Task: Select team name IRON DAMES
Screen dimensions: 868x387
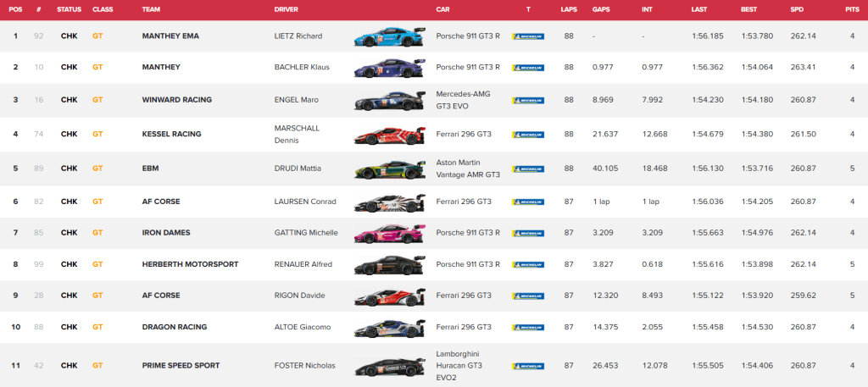Action: [x=166, y=233]
